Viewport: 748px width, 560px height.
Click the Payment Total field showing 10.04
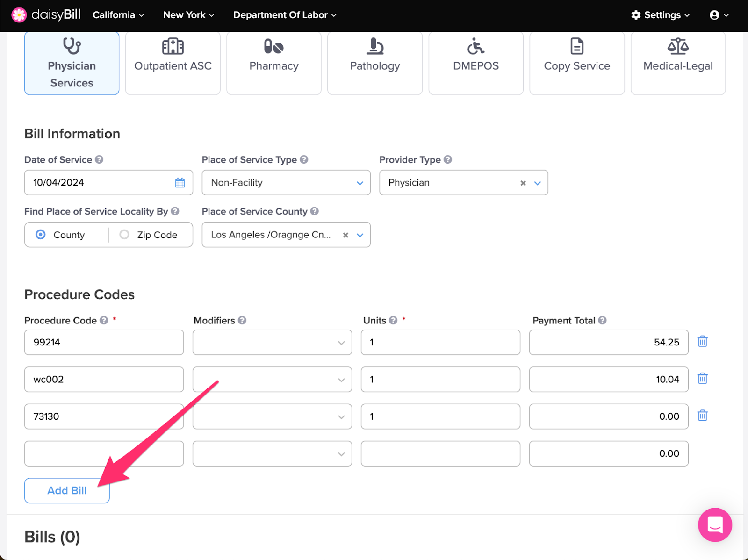coord(609,379)
